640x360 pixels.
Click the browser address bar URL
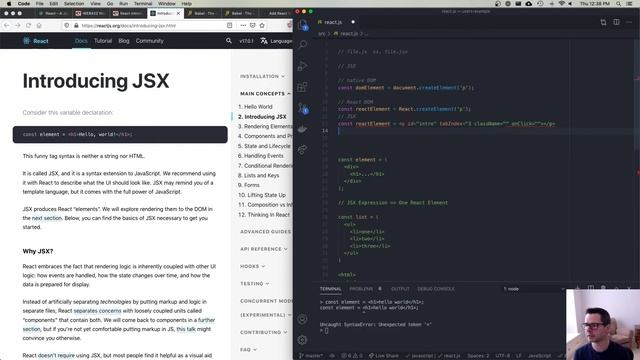tap(129, 25)
